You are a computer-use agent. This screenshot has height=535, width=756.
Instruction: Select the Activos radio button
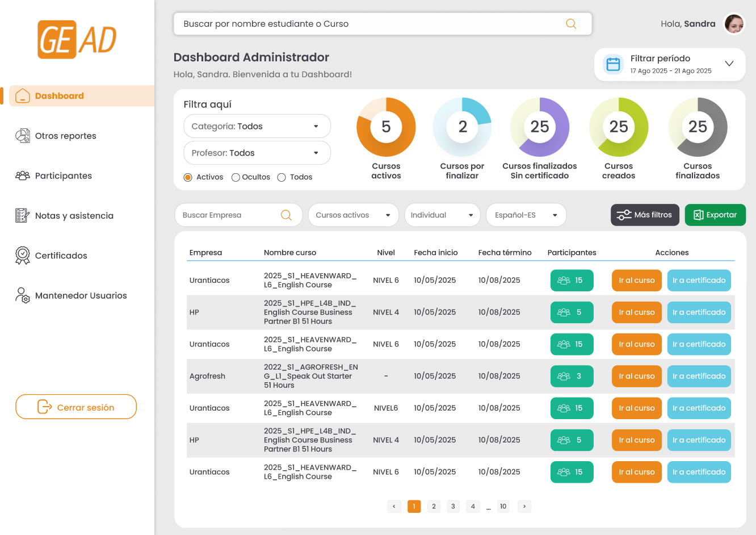[188, 177]
